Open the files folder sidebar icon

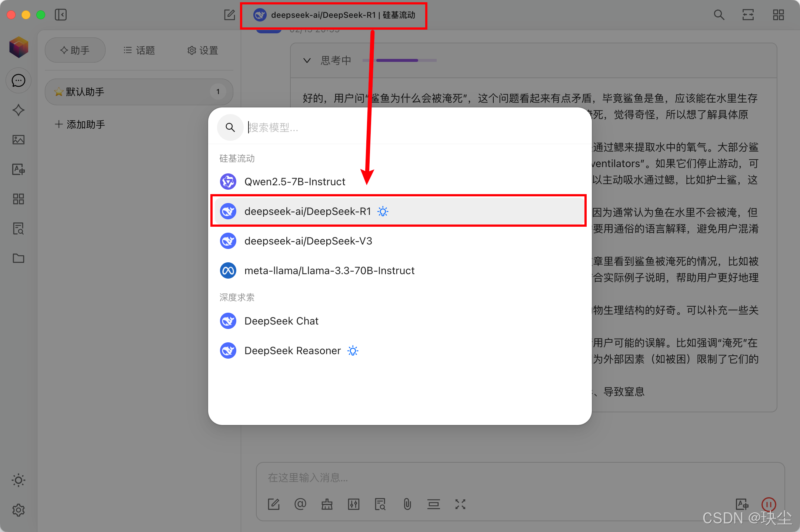click(x=18, y=258)
